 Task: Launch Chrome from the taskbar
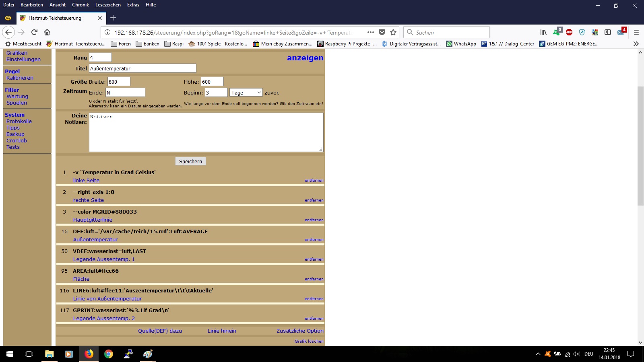point(108,354)
